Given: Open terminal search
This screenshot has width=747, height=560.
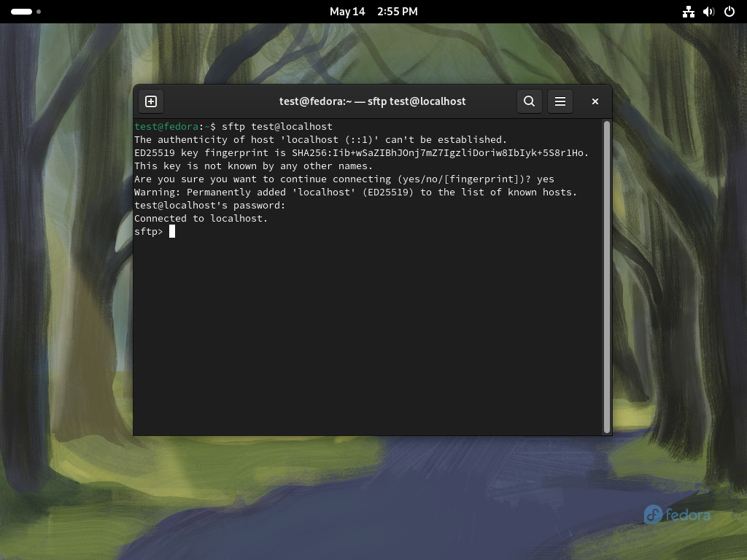Looking at the screenshot, I should pos(530,101).
